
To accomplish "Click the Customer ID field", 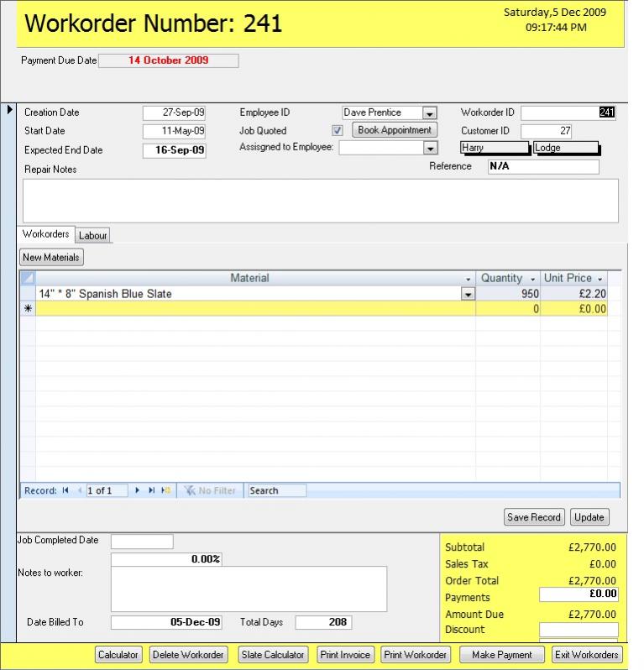I will point(546,131).
